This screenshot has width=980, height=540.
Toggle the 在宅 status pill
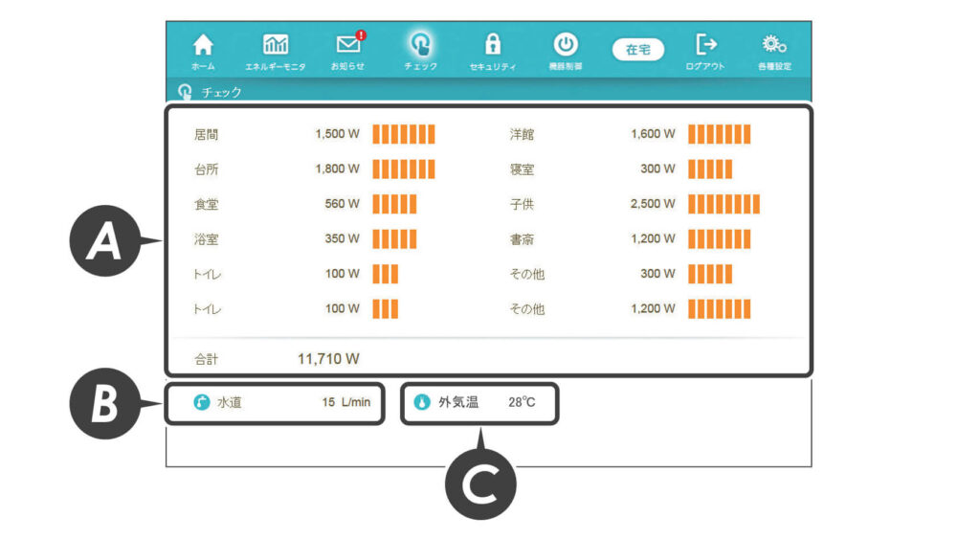[x=637, y=50]
